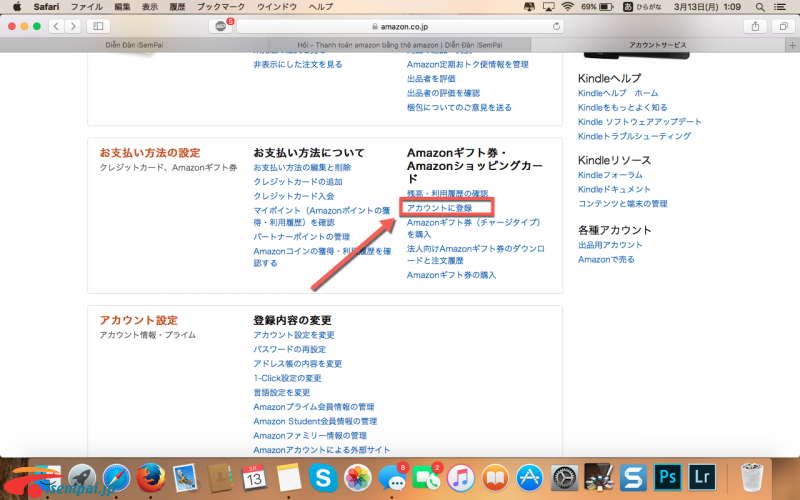Image resolution: width=800 pixels, height=500 pixels.
Task: Open FaceTime from the dock
Action: [426, 478]
